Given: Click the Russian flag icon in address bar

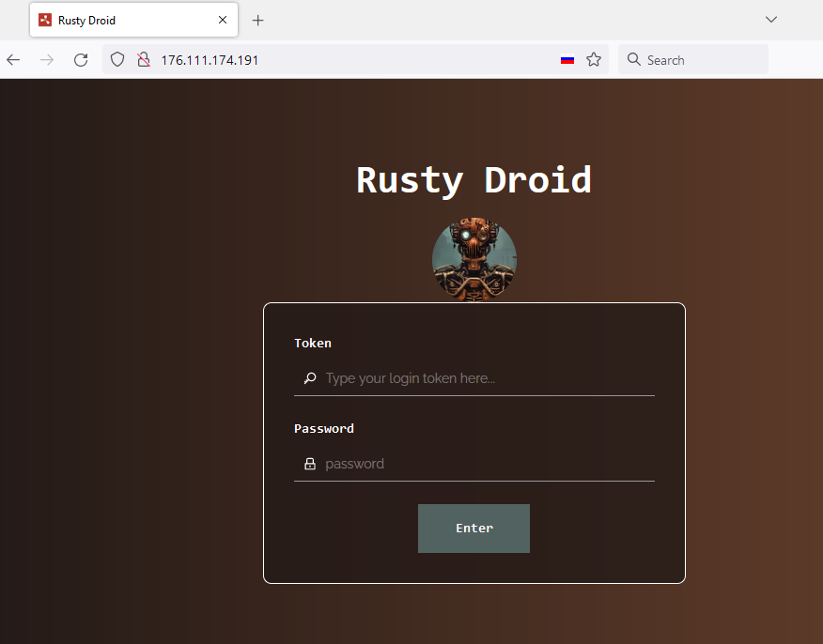Looking at the screenshot, I should 567,60.
